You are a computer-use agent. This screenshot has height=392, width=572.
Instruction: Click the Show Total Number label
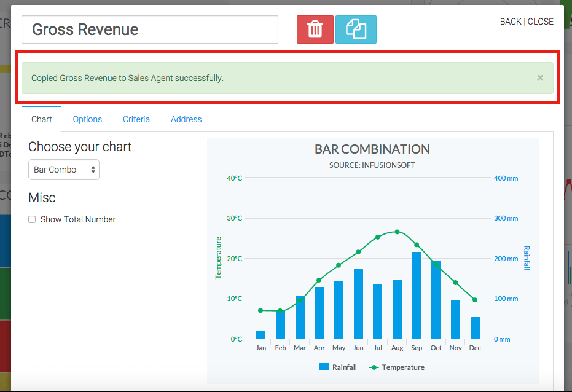[x=78, y=219]
